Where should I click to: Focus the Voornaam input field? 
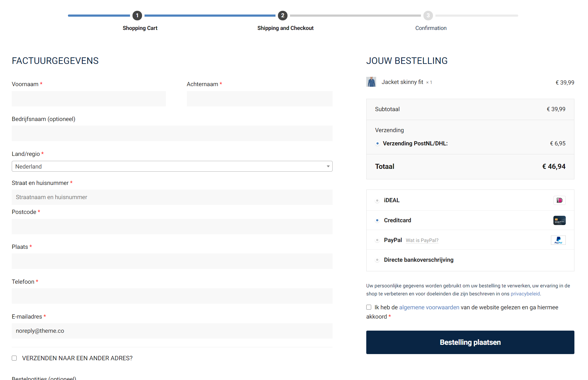89,99
